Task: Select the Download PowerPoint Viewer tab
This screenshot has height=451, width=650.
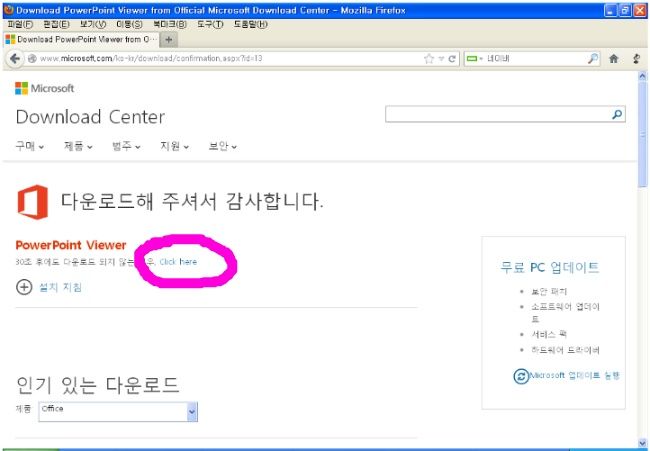Action: 81,40
